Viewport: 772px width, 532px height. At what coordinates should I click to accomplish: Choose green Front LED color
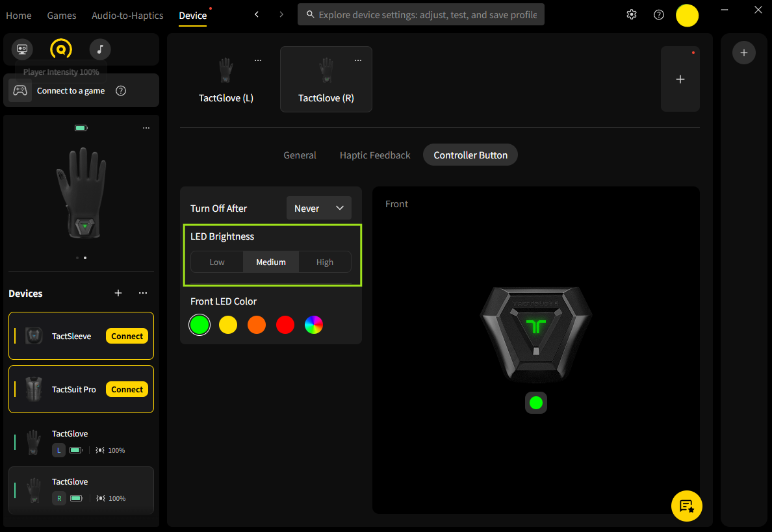coord(199,325)
